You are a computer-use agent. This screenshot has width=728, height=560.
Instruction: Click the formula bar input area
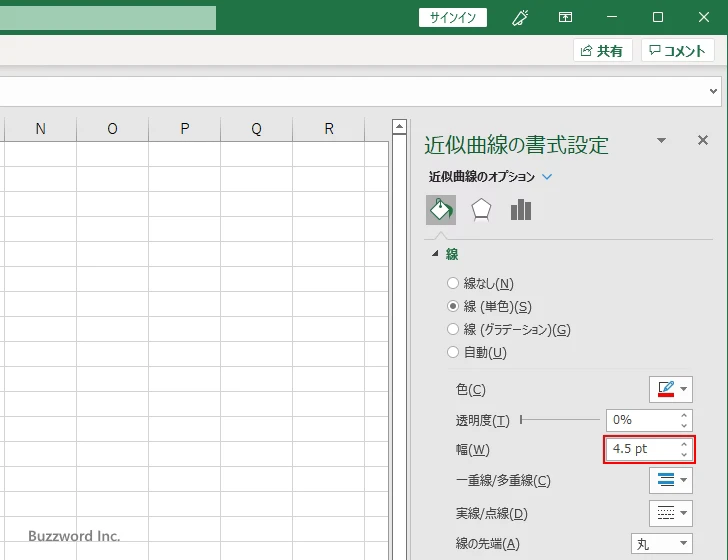pos(353,91)
